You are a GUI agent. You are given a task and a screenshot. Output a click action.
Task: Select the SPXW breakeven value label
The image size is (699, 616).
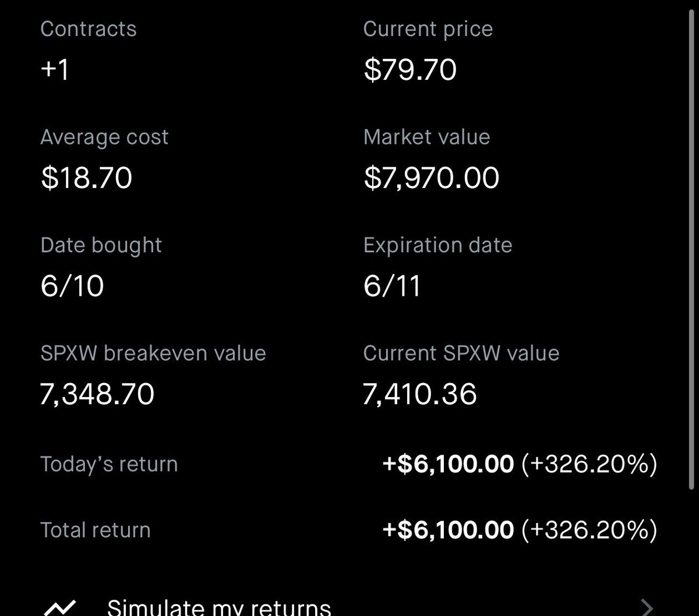[x=153, y=353]
